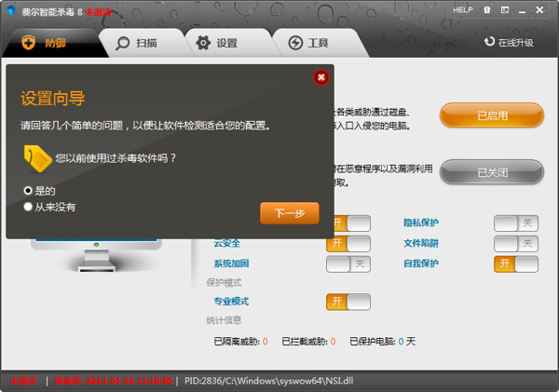Select the 是的 radio option

[x=28, y=190]
